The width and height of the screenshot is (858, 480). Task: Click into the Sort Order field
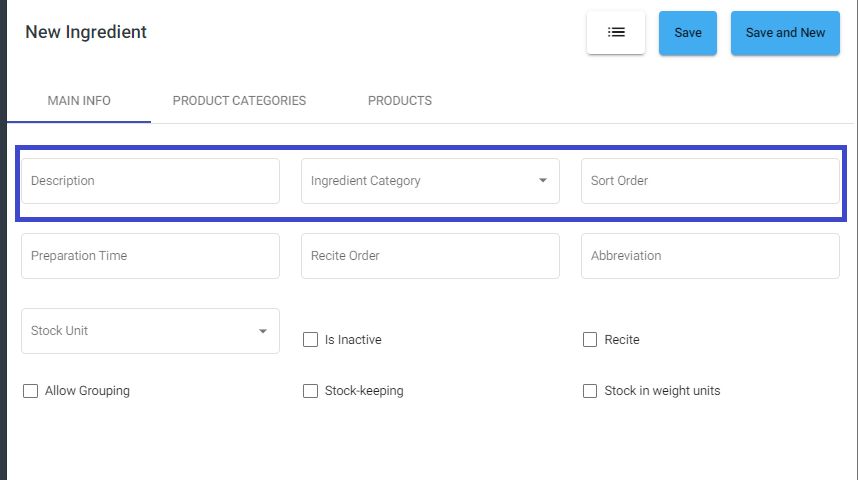pos(710,181)
